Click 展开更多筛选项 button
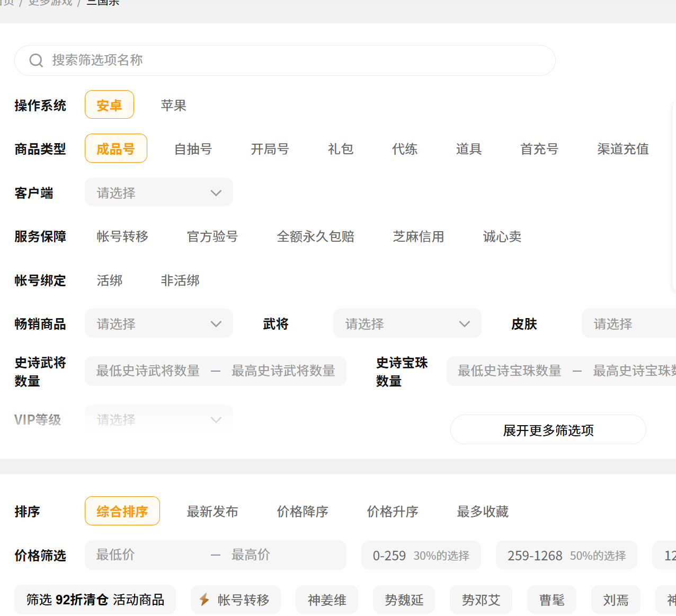 coord(548,430)
